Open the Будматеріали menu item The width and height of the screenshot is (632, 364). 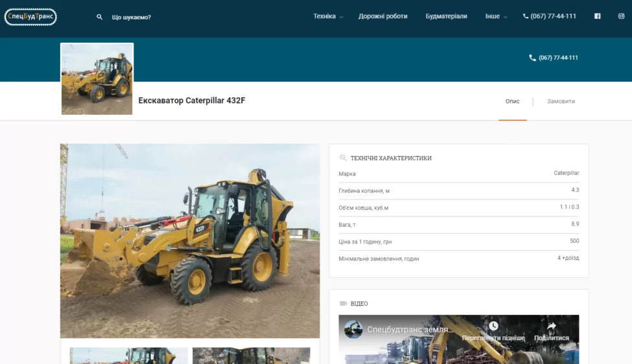[446, 16]
